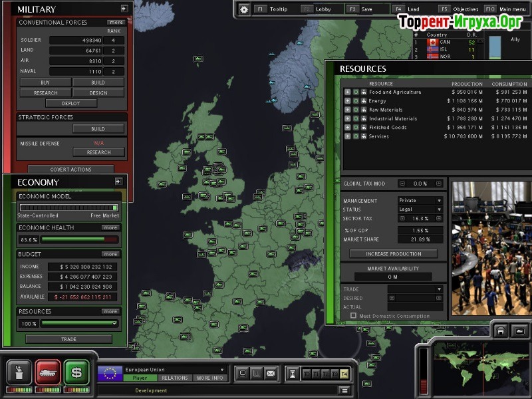
Task: Click the settings gear icon in top bar
Action: [244, 9]
